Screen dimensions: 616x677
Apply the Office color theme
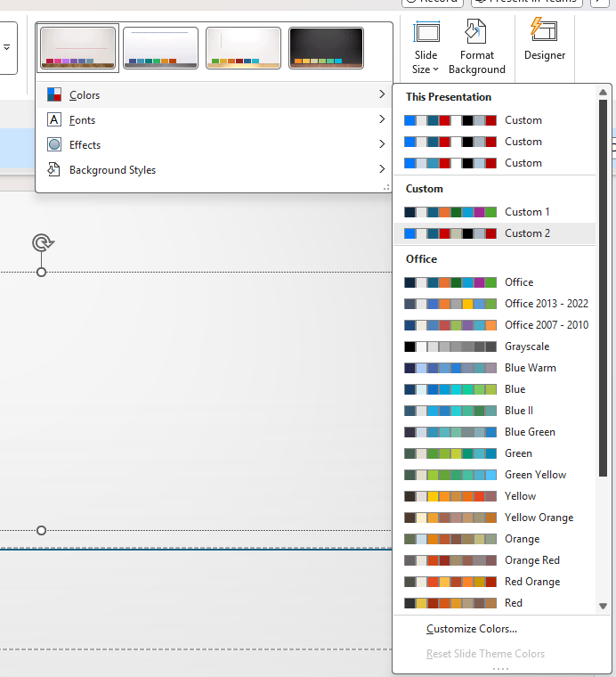(x=495, y=282)
